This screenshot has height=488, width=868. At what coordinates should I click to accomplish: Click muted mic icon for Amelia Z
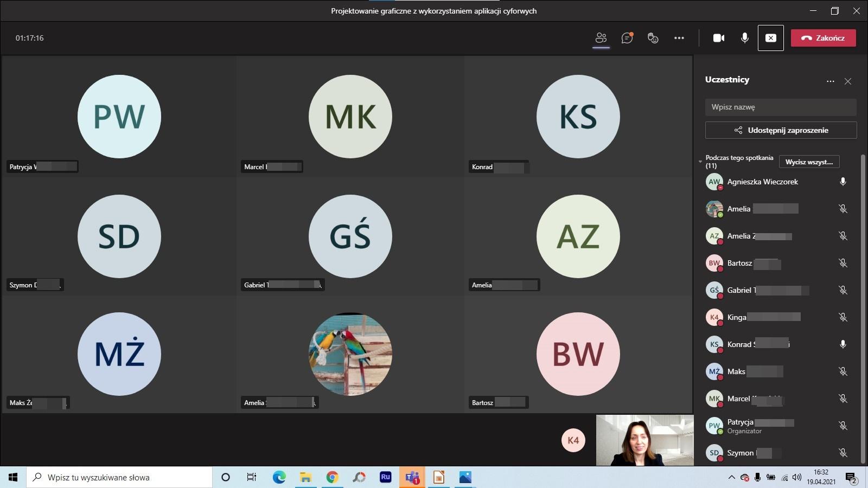coord(843,236)
